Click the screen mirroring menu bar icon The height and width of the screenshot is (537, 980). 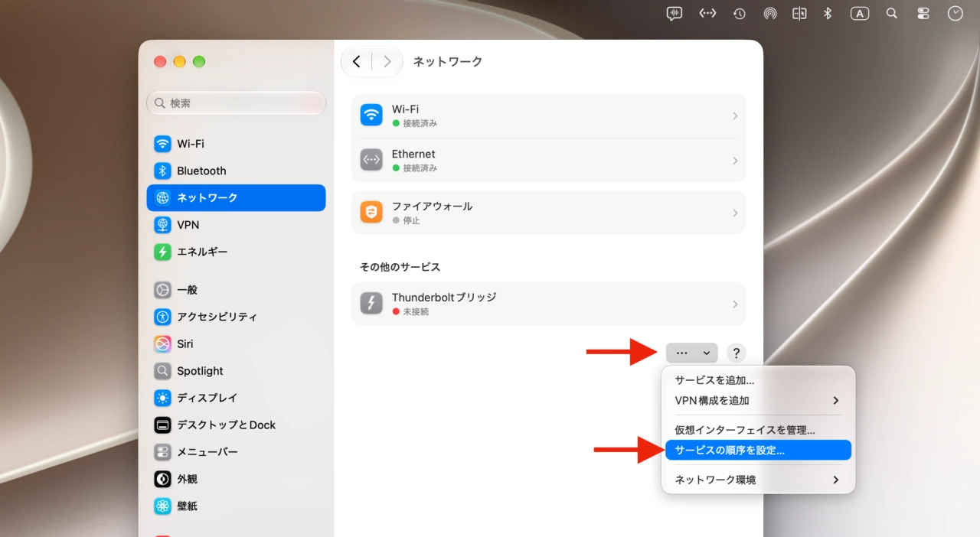[x=799, y=14]
